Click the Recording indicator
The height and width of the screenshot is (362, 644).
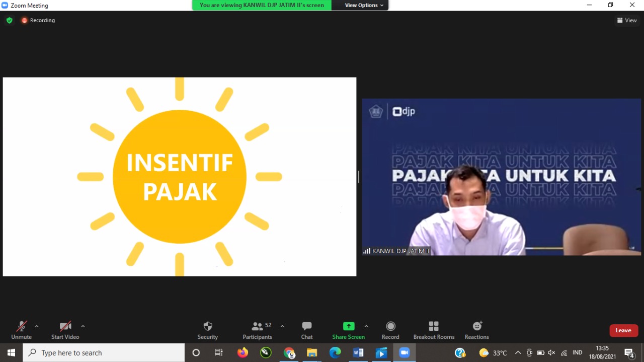click(38, 20)
